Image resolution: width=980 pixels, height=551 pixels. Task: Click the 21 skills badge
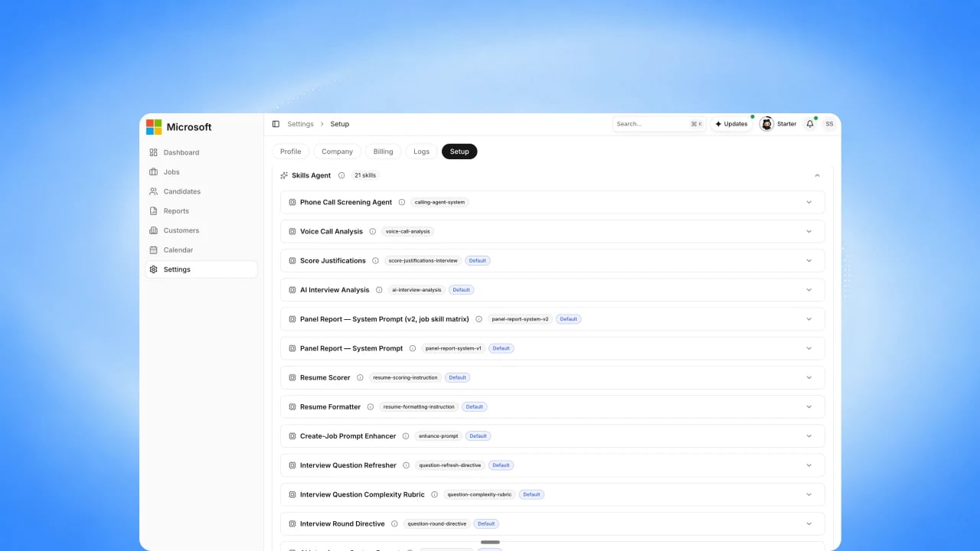[365, 175]
